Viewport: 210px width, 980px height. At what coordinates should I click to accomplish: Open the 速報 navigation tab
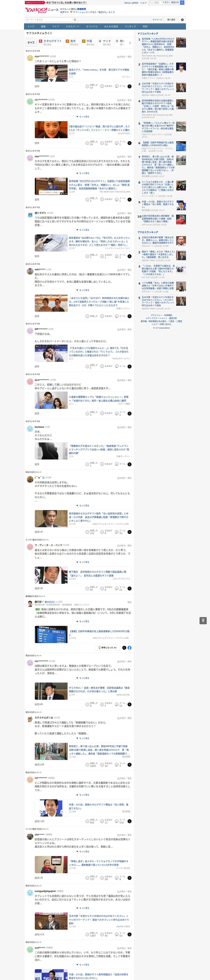point(43,27)
